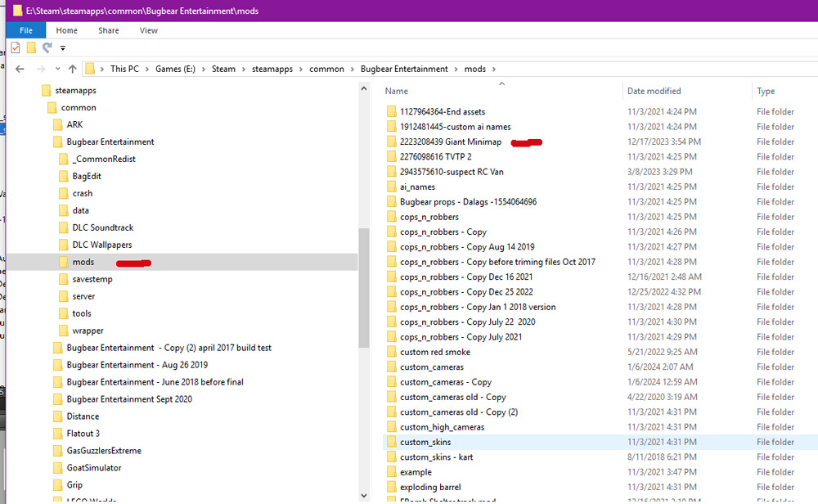Image resolution: width=818 pixels, height=504 pixels.
Task: Click the savestemp folder icon in tree
Action: click(x=64, y=279)
